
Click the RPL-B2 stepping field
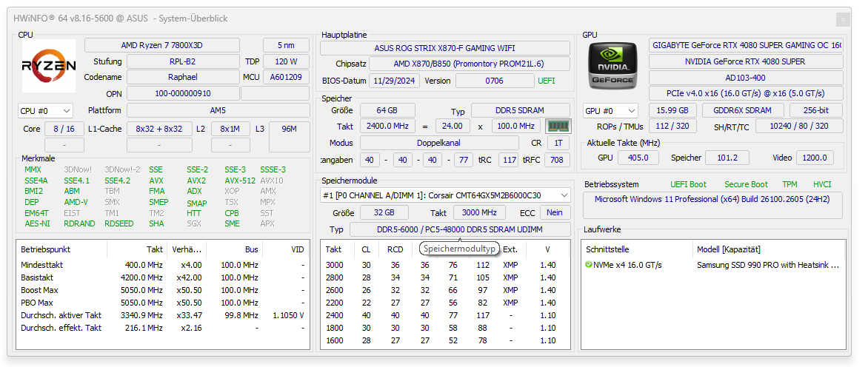point(182,61)
